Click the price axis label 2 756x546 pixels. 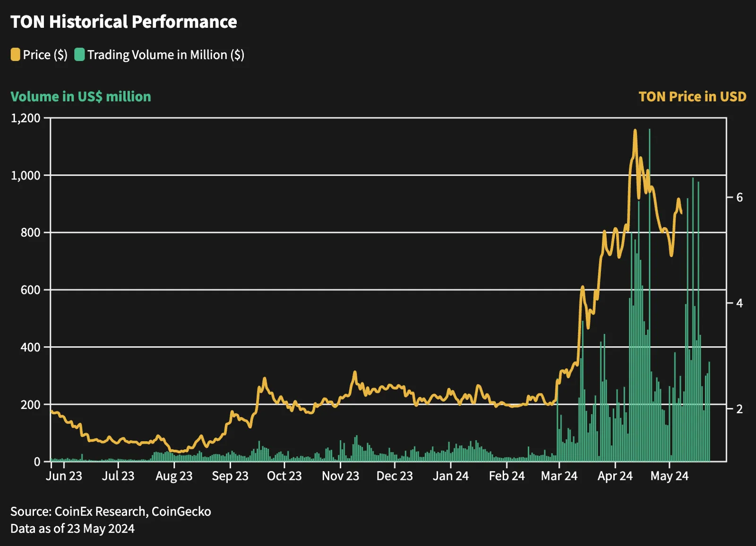pyautogui.click(x=739, y=409)
